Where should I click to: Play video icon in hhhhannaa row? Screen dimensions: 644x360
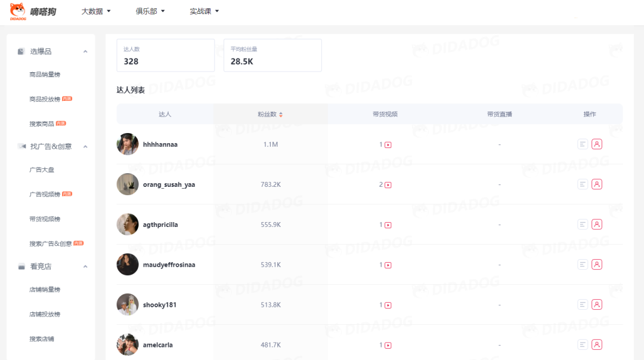pyautogui.click(x=388, y=145)
